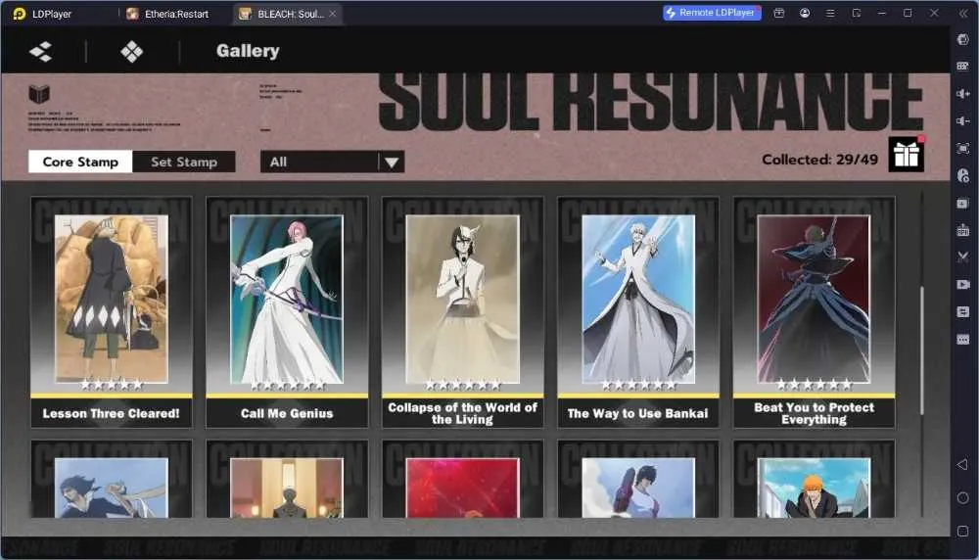Click the Android back triangle button
The height and width of the screenshot is (560, 979).
click(962, 464)
